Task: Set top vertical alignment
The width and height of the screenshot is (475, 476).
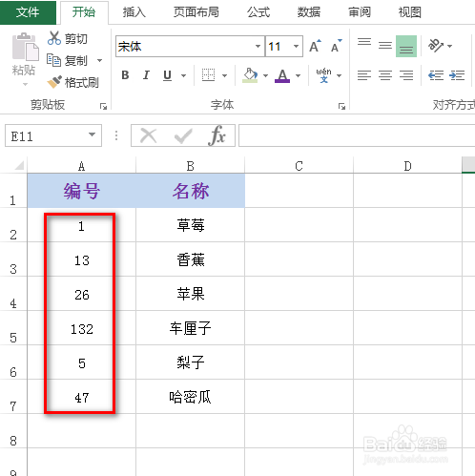Action: click(x=364, y=43)
